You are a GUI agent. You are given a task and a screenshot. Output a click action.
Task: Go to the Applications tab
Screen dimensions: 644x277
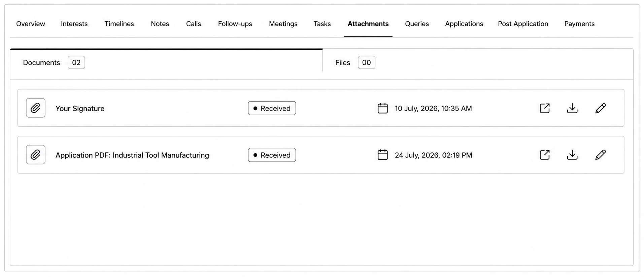[464, 24]
